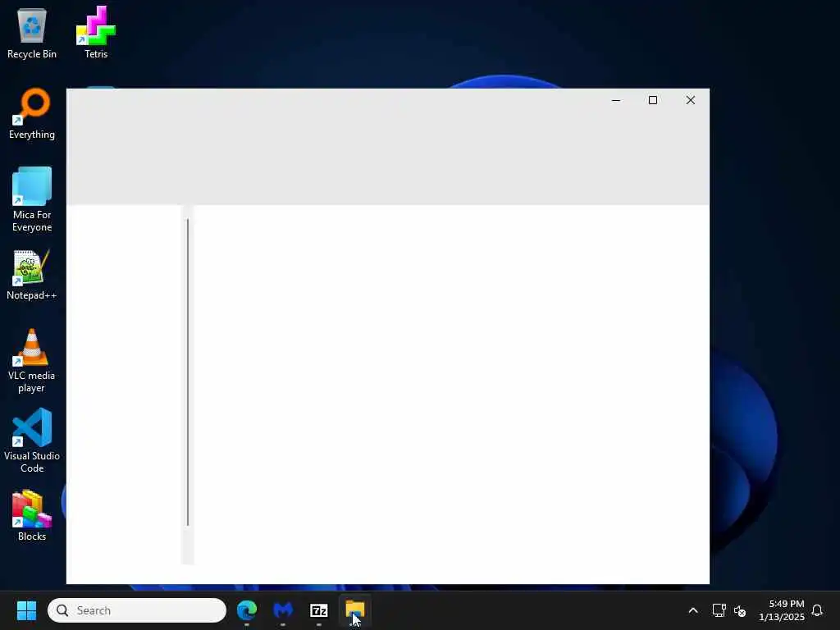Maximize the loading Explorer window
The width and height of the screenshot is (840, 630).
click(652, 100)
